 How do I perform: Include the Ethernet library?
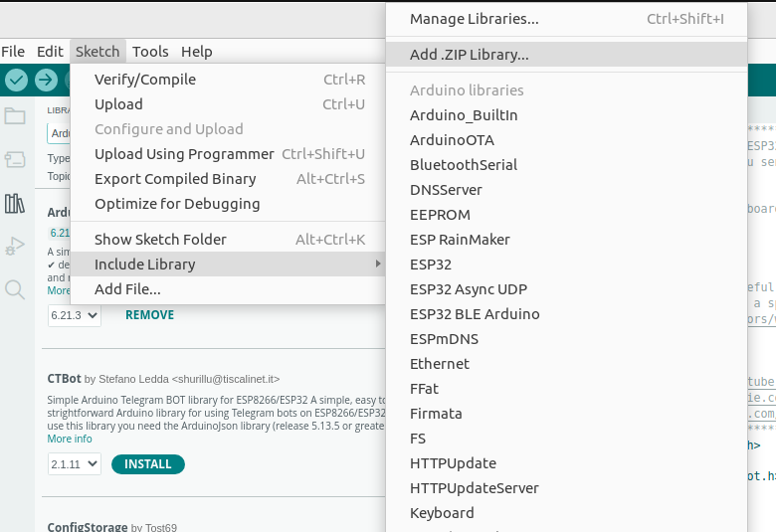tap(567, 364)
